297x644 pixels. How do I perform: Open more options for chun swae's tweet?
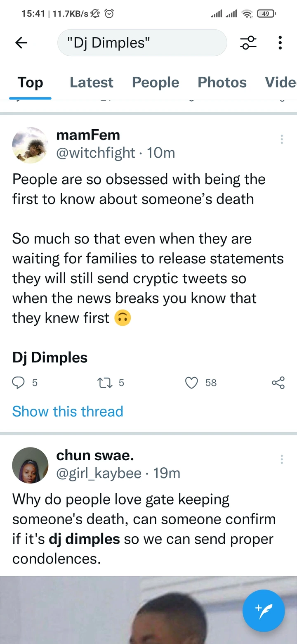coord(282,459)
